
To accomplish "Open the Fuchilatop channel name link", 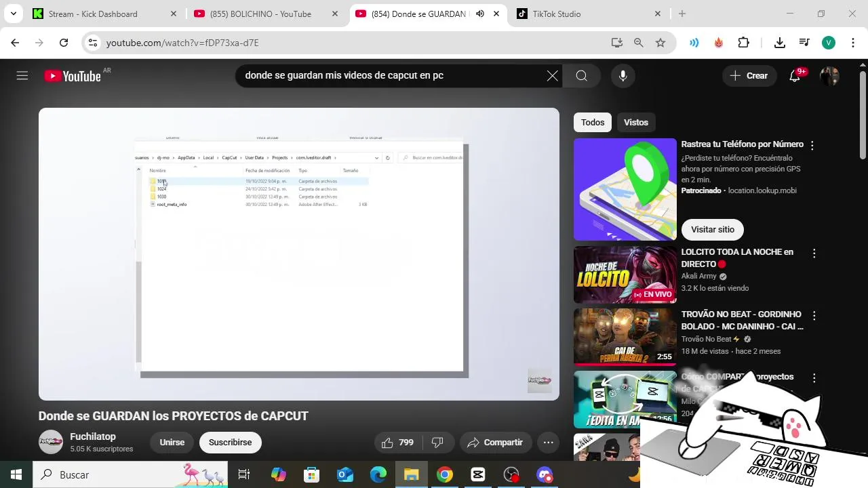I will point(93,436).
